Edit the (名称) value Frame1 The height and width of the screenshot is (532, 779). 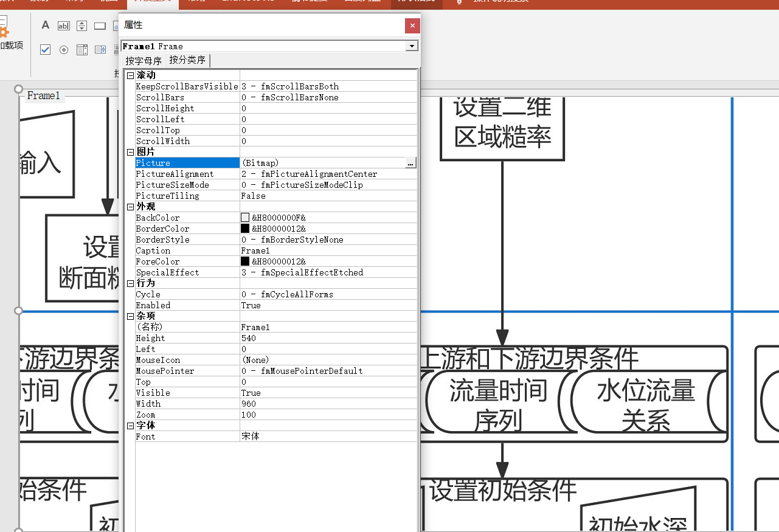click(x=328, y=327)
